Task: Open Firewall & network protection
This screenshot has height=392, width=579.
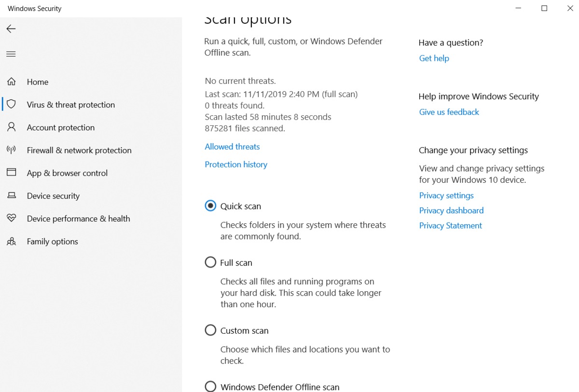Action: tap(79, 150)
